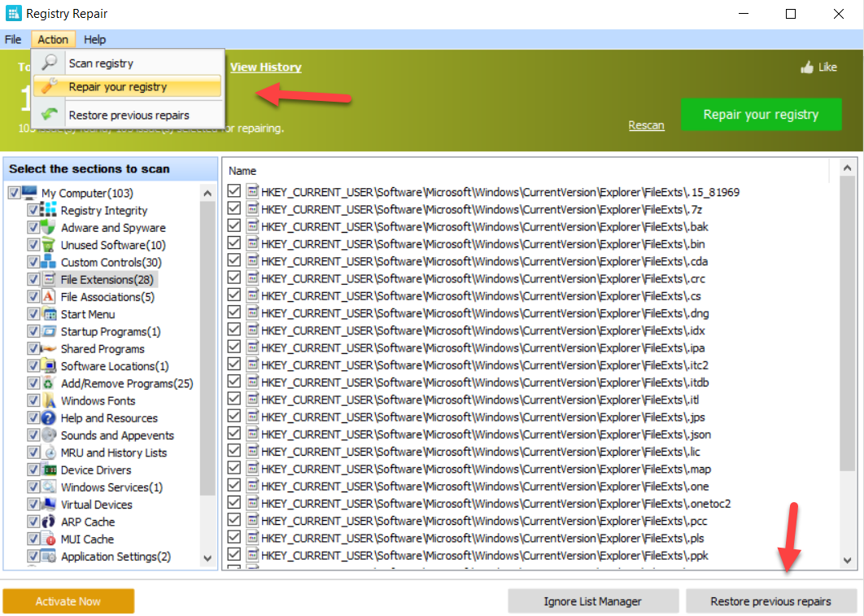Click the My Computer monitor icon
The width and height of the screenshot is (864, 616).
point(29,193)
